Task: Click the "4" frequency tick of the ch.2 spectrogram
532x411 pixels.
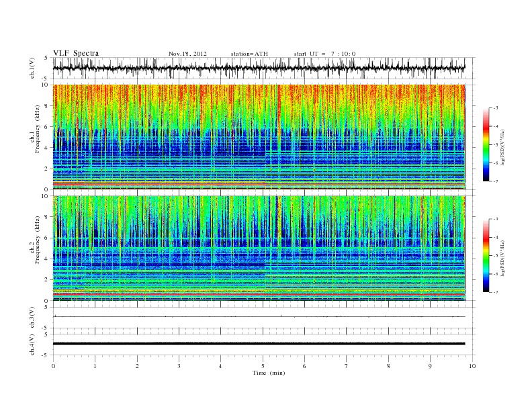Action: click(x=47, y=259)
